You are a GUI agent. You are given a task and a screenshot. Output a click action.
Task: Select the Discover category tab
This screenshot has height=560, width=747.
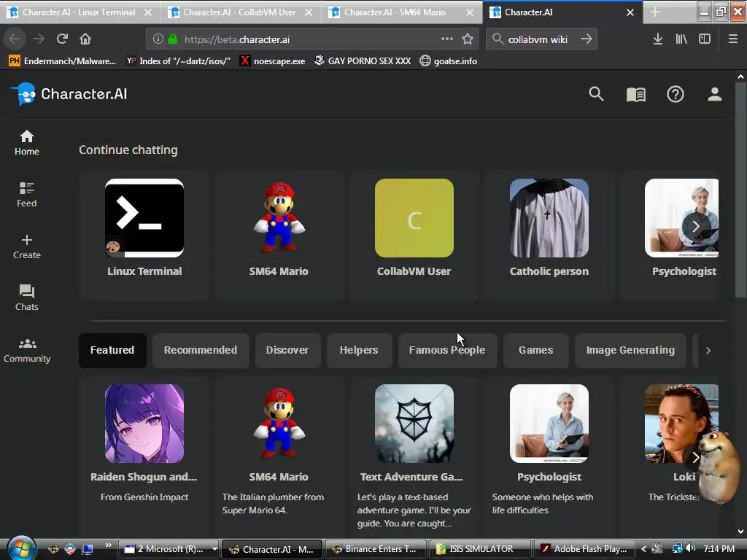tap(287, 351)
